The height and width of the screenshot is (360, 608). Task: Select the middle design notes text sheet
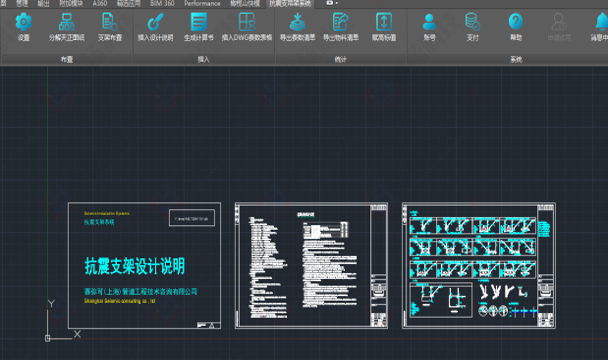coord(311,266)
